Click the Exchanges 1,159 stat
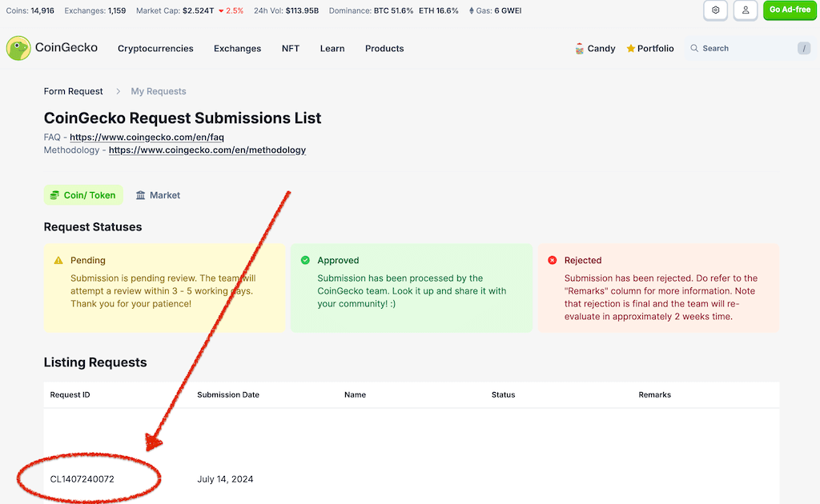820x504 pixels. (95, 10)
